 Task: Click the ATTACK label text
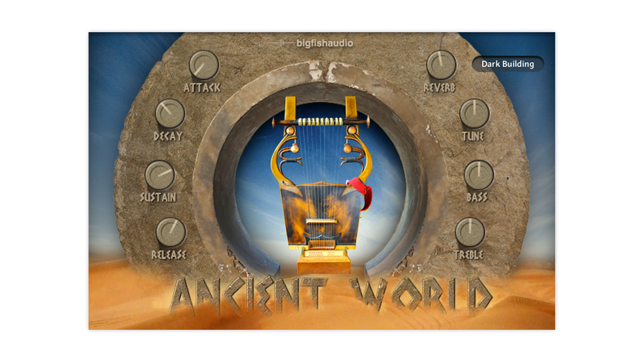point(202,88)
